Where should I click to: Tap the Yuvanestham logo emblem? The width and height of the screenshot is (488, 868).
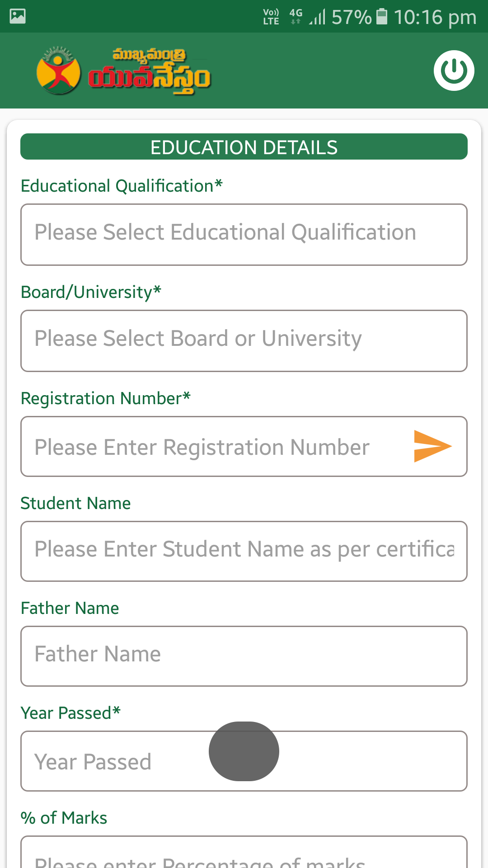click(59, 71)
